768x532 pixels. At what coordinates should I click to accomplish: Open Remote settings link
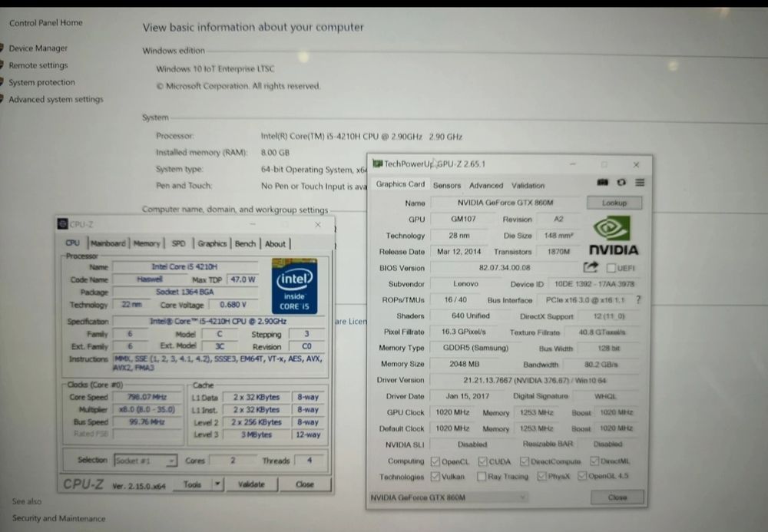click(38, 65)
